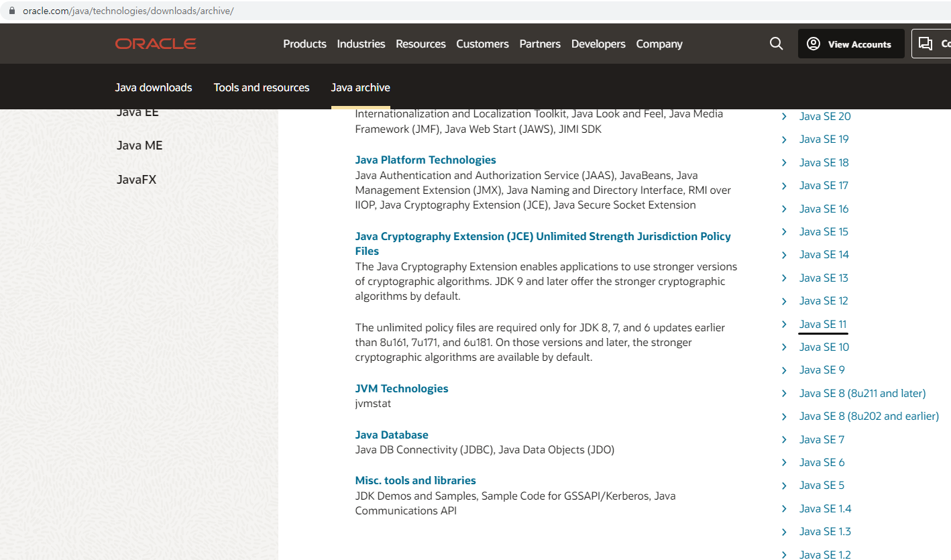Open the Resources menu

[421, 44]
